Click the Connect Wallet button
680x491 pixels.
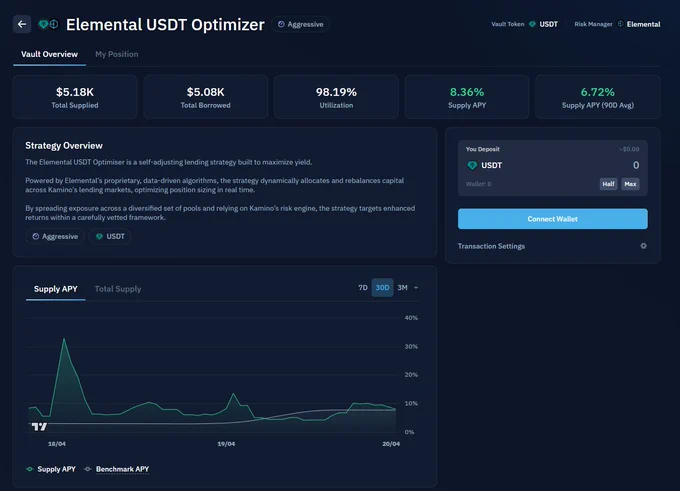552,219
